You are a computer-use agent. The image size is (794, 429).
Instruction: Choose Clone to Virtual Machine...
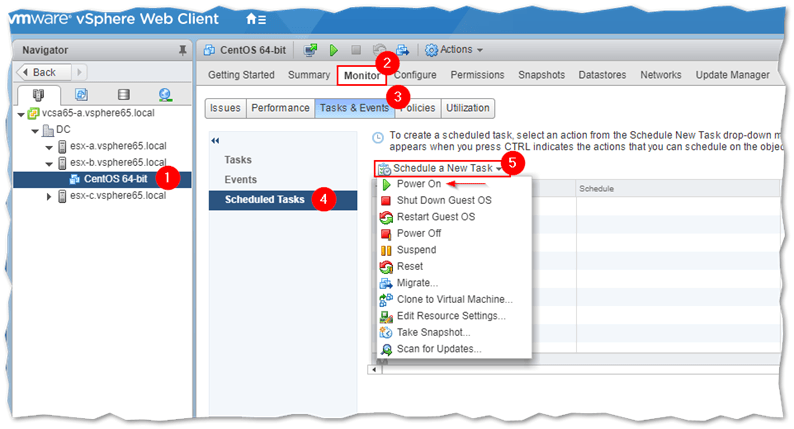454,299
